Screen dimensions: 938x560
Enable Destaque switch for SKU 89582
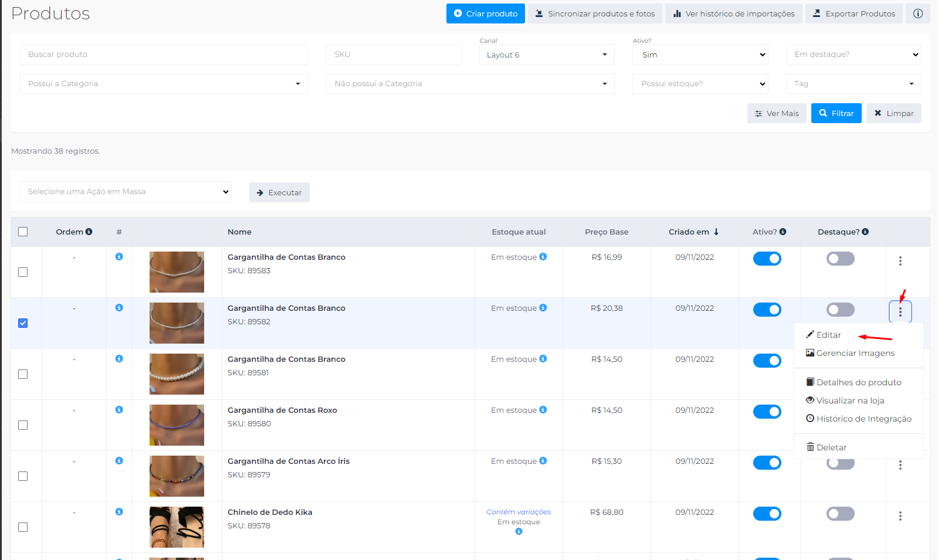pyautogui.click(x=841, y=310)
